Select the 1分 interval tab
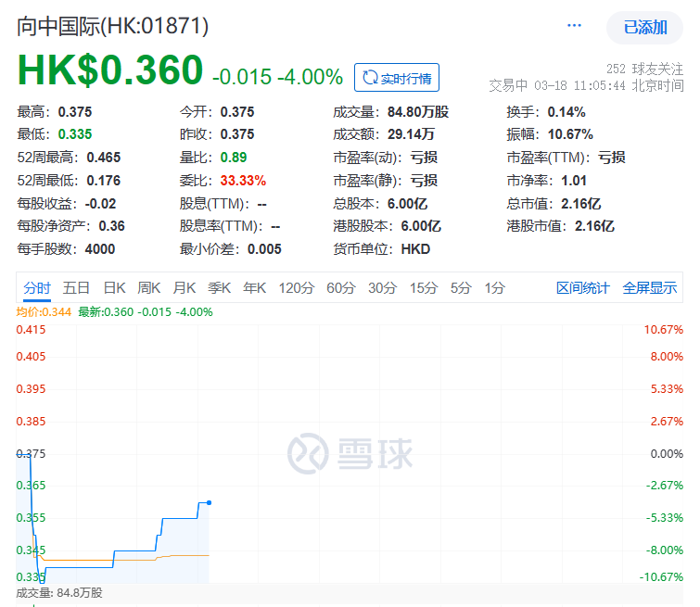Screen dimensions: 700x607 [x=494, y=288]
